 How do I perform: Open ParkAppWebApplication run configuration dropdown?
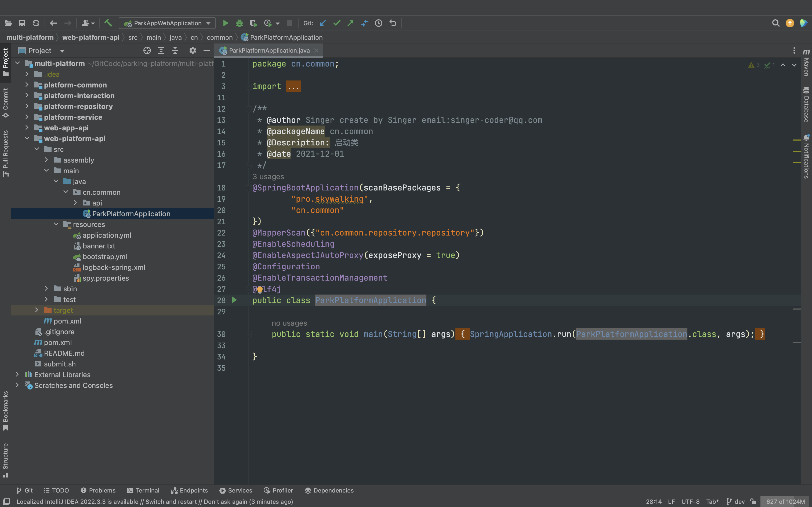tap(168, 23)
